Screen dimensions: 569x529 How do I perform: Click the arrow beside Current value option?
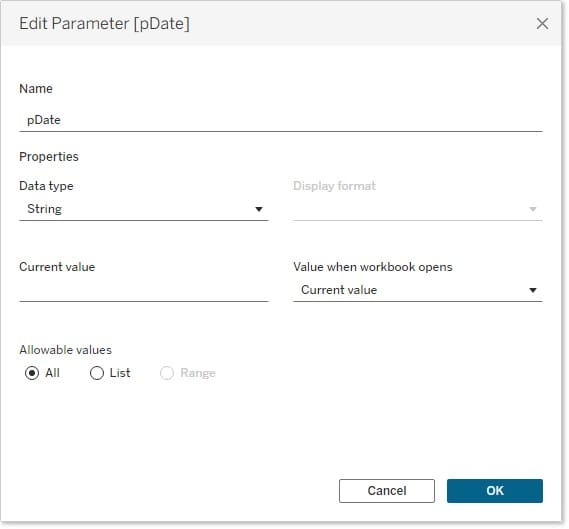tap(533, 290)
